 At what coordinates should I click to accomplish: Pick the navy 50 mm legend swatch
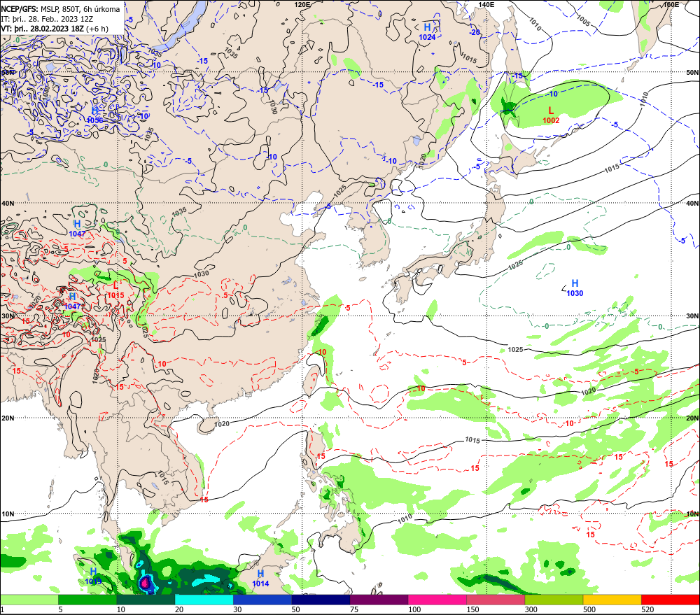321,600
